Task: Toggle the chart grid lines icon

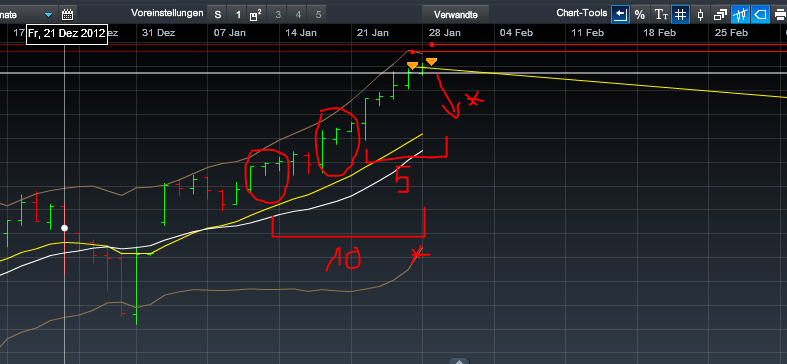Action: [680, 15]
